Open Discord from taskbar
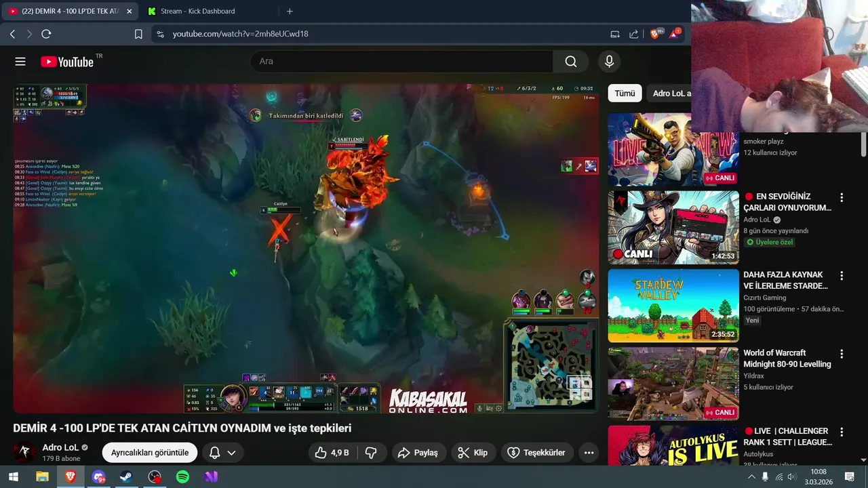 coord(99,477)
